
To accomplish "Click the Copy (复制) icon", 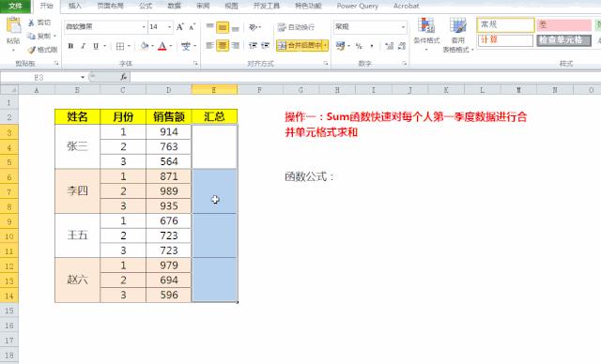I will (31, 36).
